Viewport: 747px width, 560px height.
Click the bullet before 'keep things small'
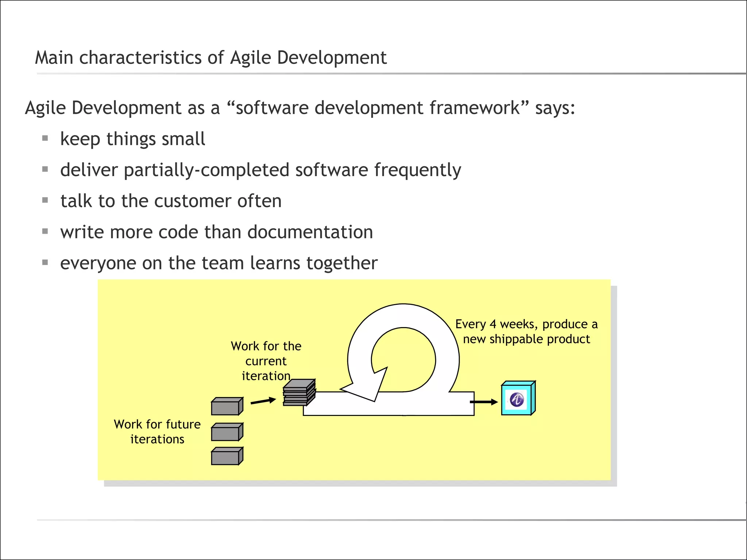[45, 138]
